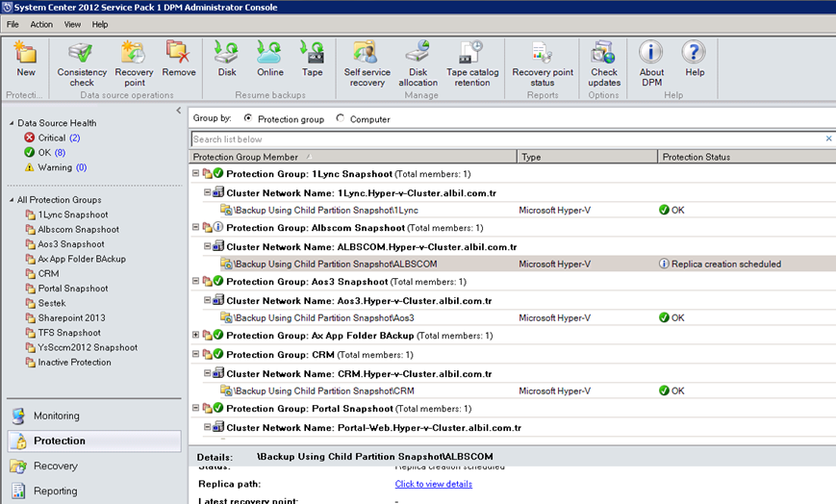Select Portal Snapshoot in the sidebar
Viewport: 836px width, 504px height.
[66, 289]
